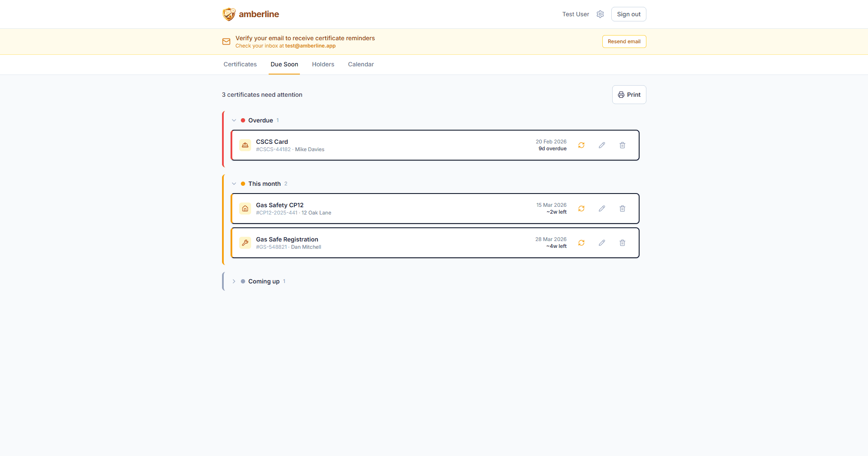Open the edit pencil for Gas Safety CP12

602,209
